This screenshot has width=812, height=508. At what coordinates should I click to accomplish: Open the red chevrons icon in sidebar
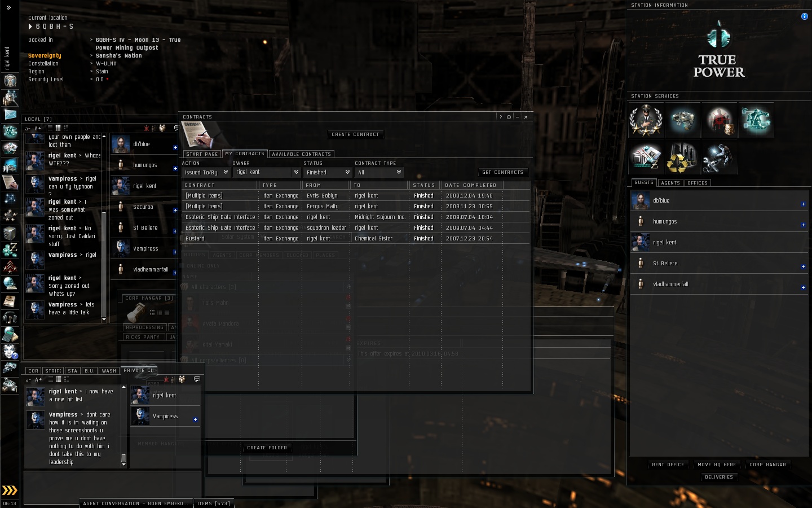(10, 266)
